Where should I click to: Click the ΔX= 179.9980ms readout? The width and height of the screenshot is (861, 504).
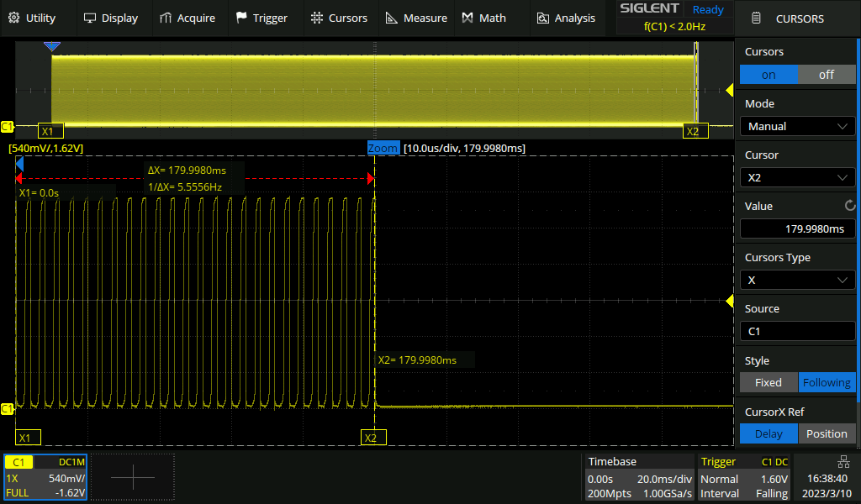click(x=187, y=170)
